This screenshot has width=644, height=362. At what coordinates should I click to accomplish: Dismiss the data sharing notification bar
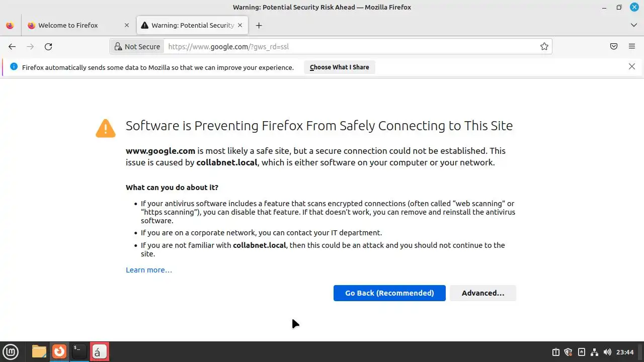point(632,66)
